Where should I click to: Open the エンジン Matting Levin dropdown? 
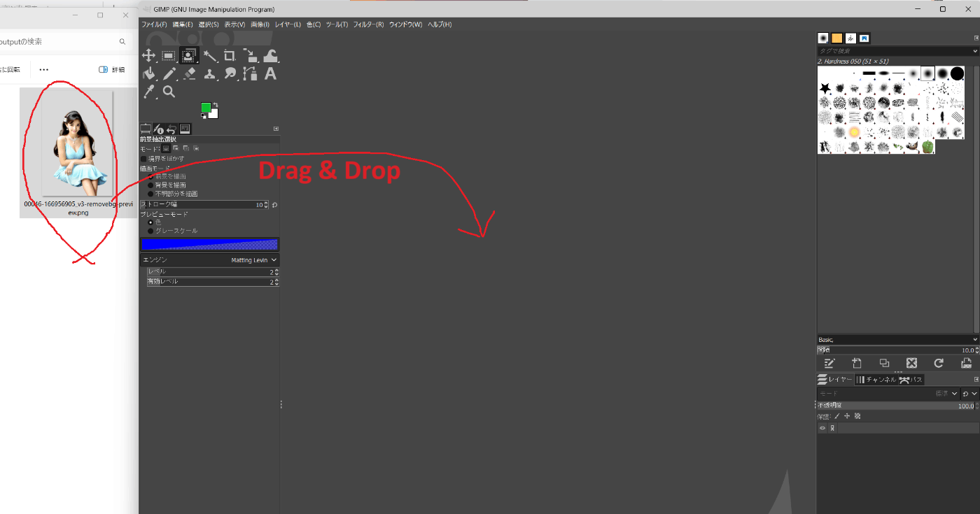(209, 259)
